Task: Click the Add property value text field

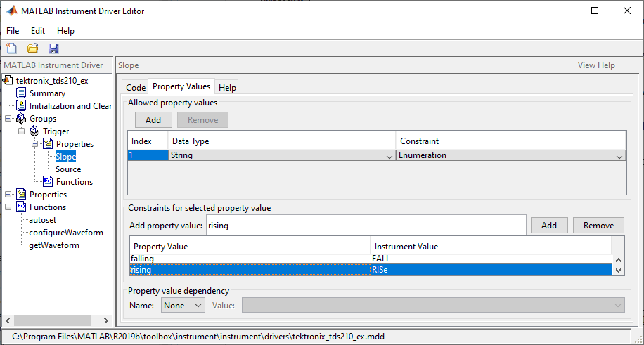Action: click(x=365, y=226)
